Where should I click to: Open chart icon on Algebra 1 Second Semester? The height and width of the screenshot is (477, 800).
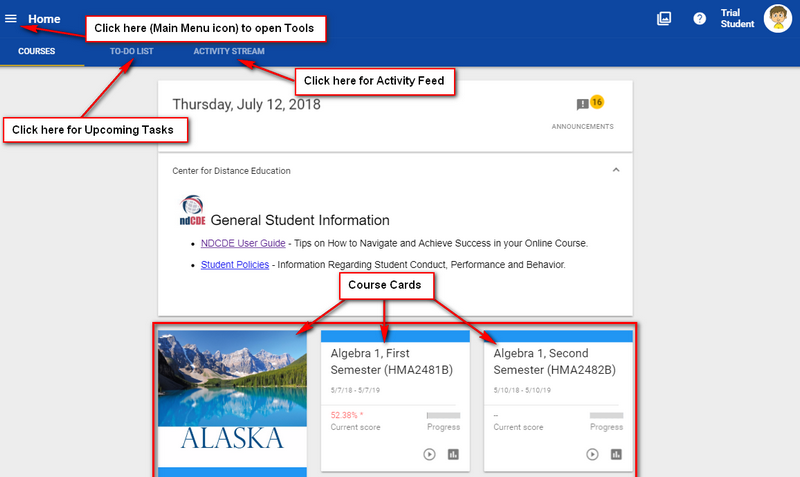coord(616,454)
